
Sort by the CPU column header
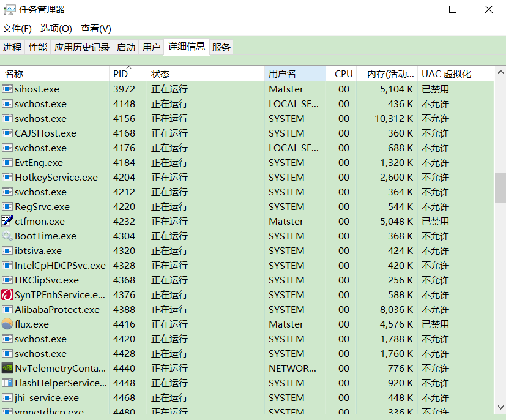[x=341, y=73]
